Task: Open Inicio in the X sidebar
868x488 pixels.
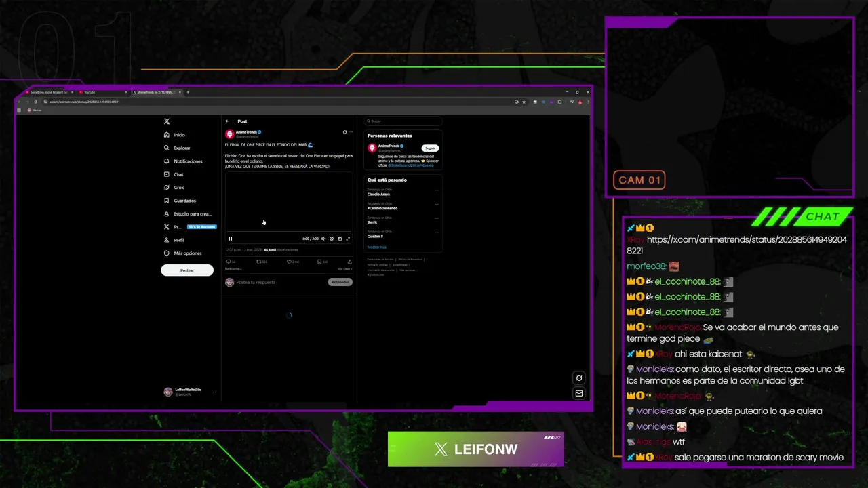Action: 174,135
